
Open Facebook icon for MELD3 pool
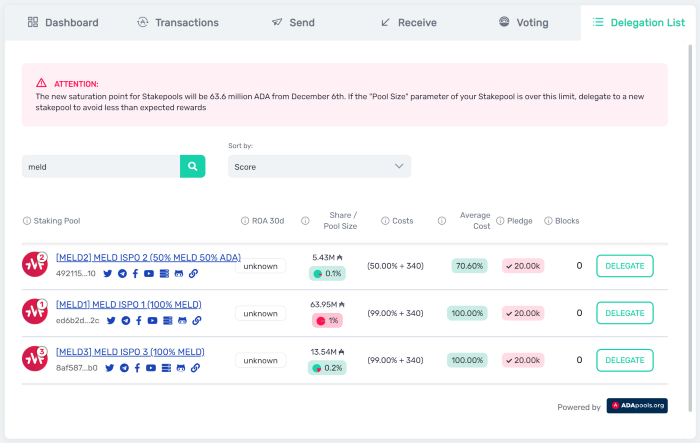138,368
